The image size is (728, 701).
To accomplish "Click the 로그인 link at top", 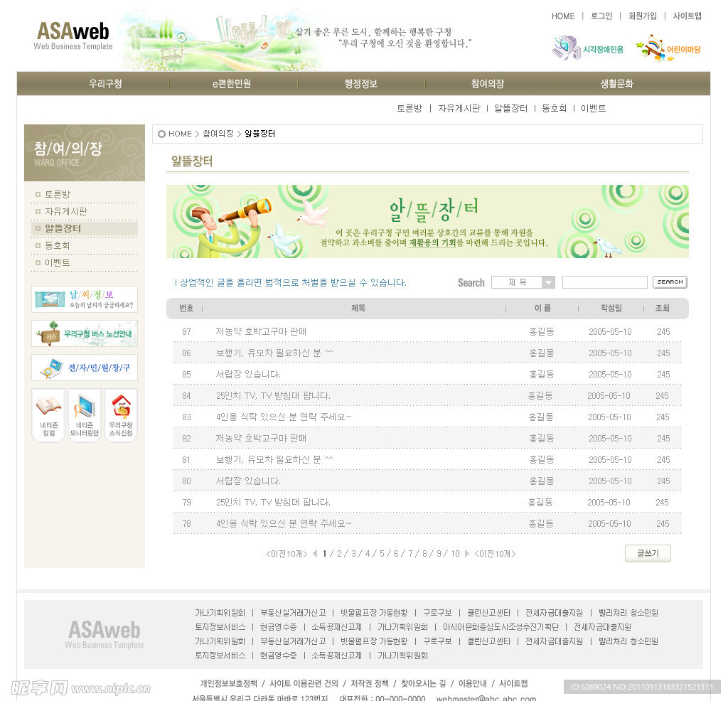I will [601, 16].
